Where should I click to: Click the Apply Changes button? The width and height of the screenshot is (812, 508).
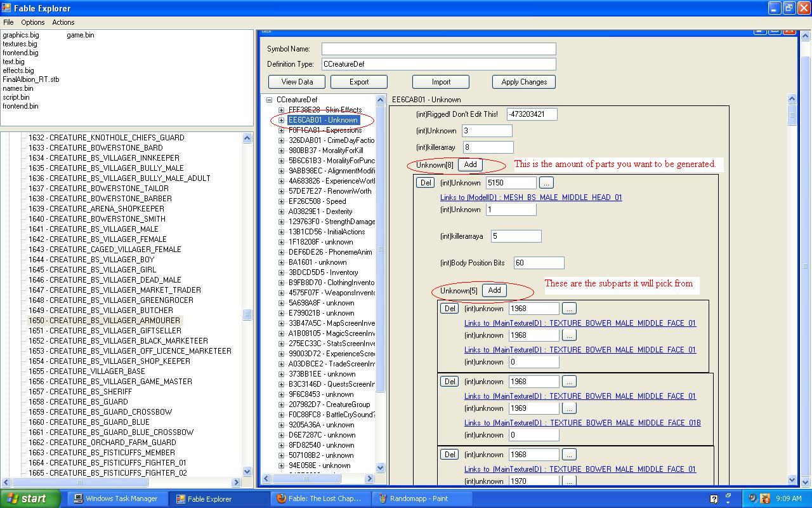pos(523,82)
